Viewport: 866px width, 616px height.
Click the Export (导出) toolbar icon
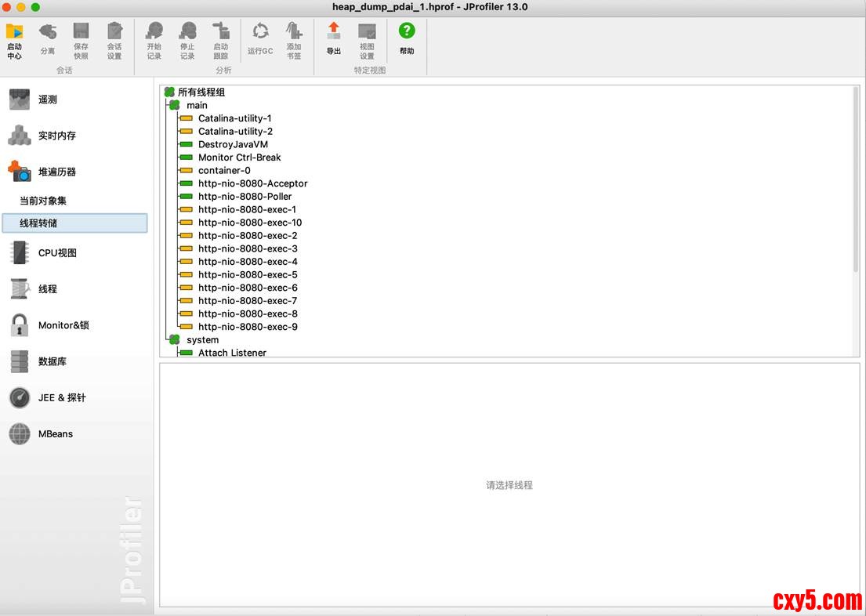click(334, 40)
